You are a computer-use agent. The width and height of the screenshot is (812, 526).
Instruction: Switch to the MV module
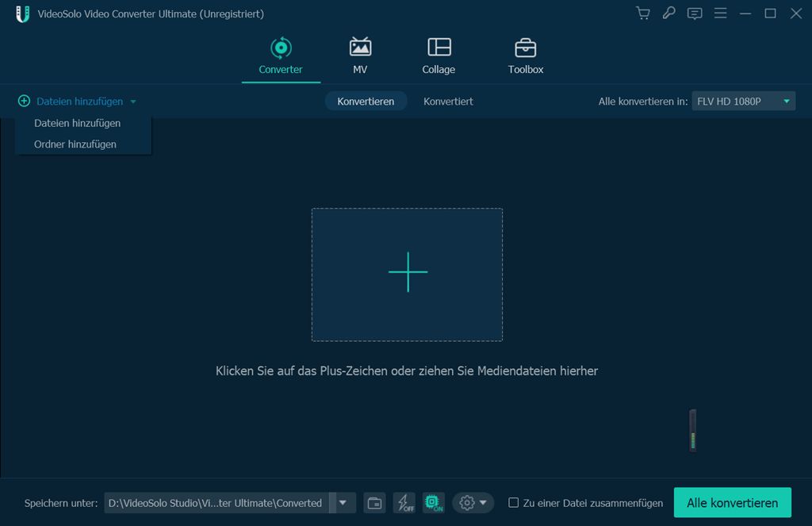point(360,56)
